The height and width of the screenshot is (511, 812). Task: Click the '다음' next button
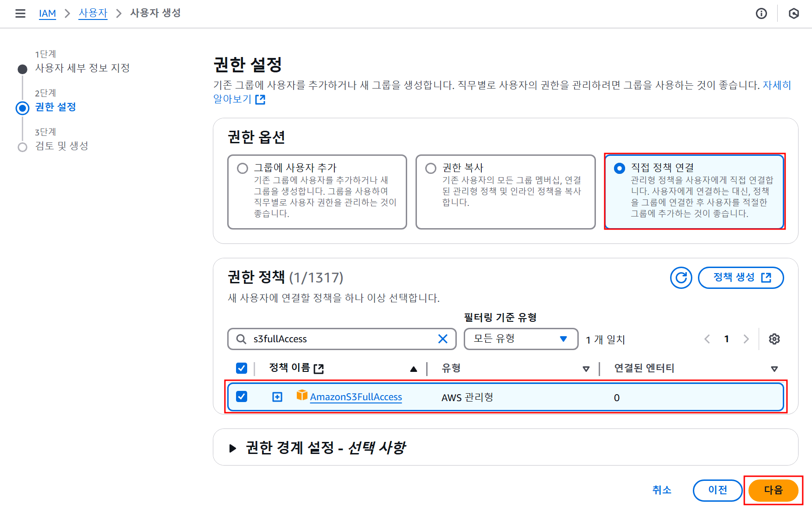tap(773, 490)
